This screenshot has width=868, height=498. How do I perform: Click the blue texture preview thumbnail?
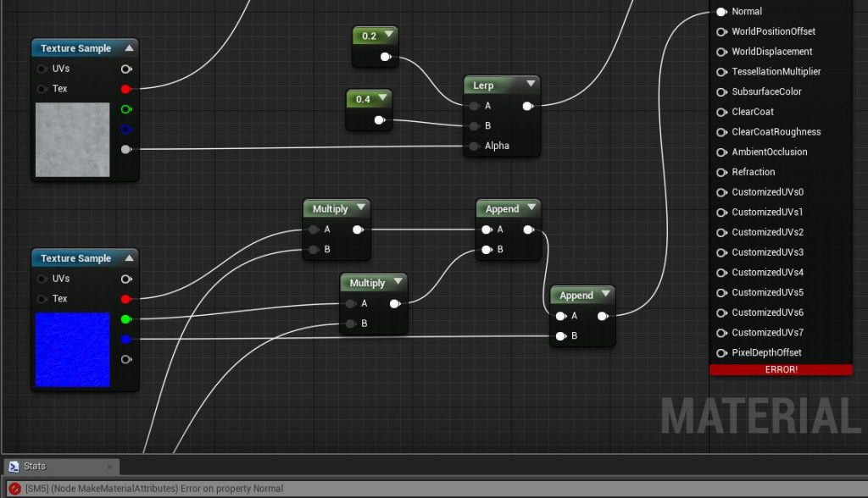72,347
